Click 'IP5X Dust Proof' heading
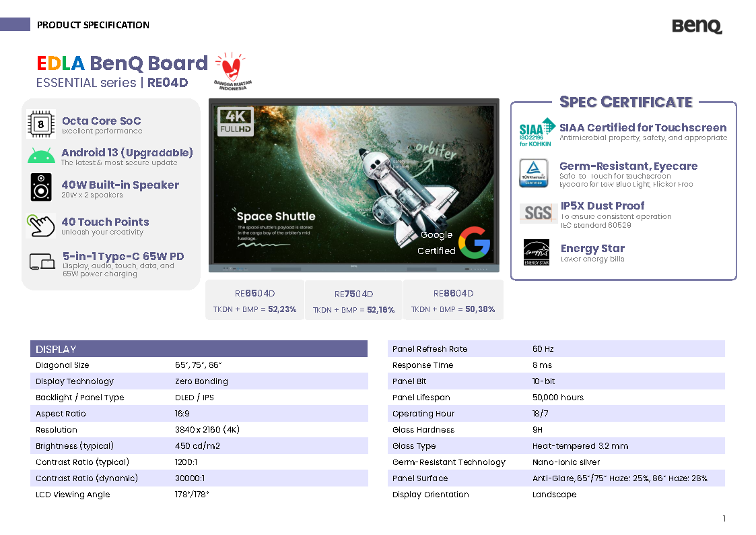 (x=603, y=206)
